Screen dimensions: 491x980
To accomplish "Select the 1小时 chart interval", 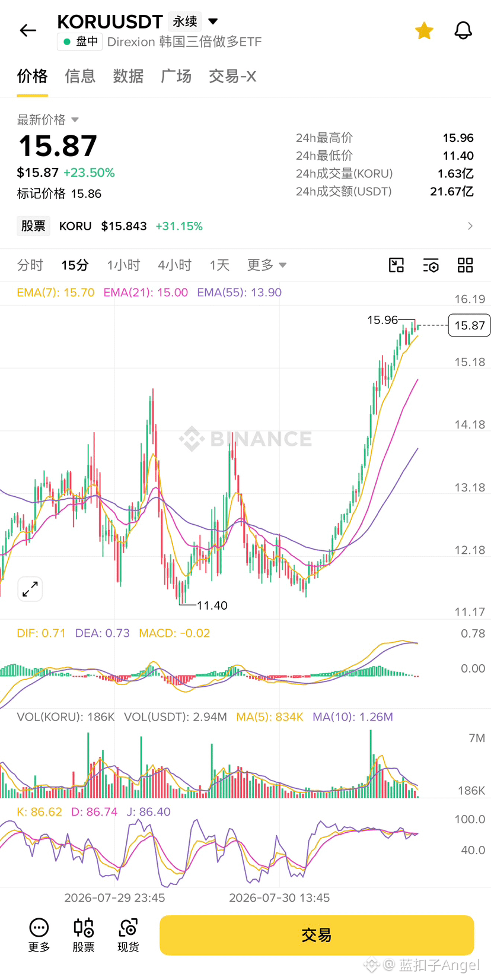I will tap(123, 265).
